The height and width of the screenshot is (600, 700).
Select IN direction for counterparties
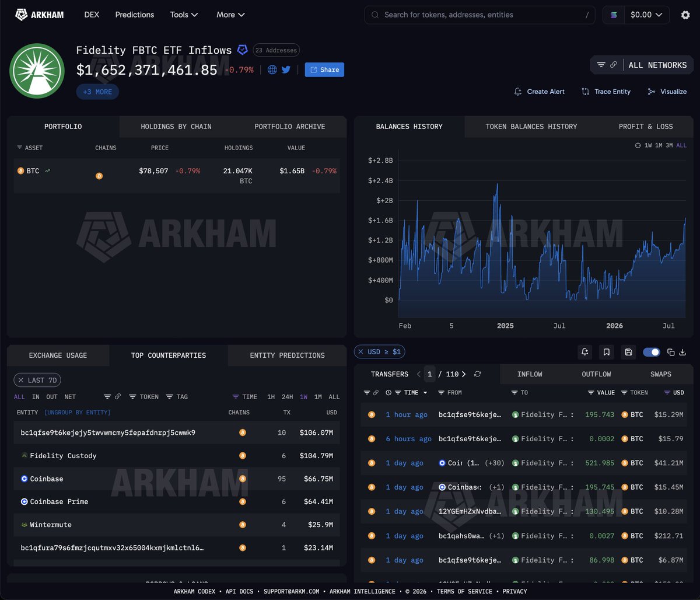pos(36,397)
